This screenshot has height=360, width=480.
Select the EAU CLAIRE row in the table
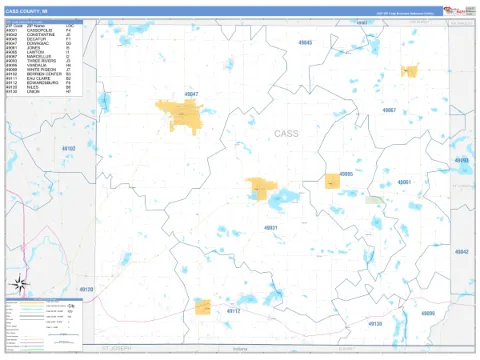[39, 78]
